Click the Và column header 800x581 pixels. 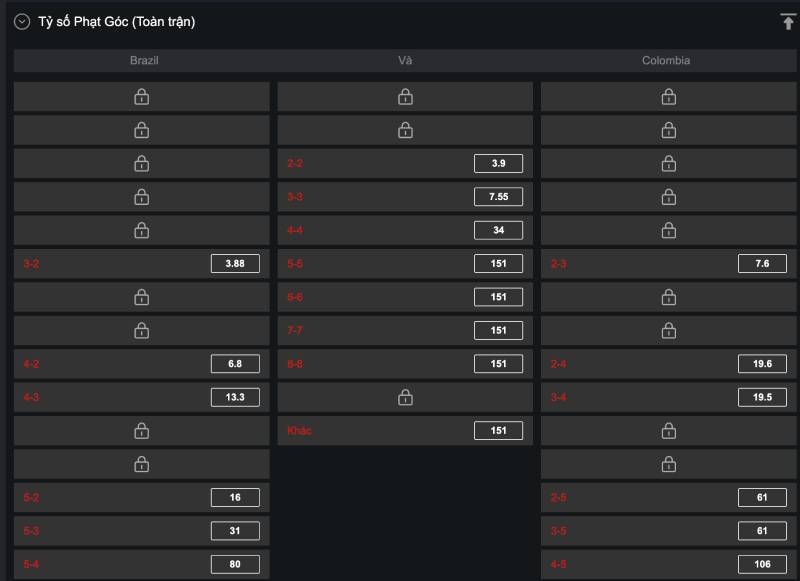405,61
